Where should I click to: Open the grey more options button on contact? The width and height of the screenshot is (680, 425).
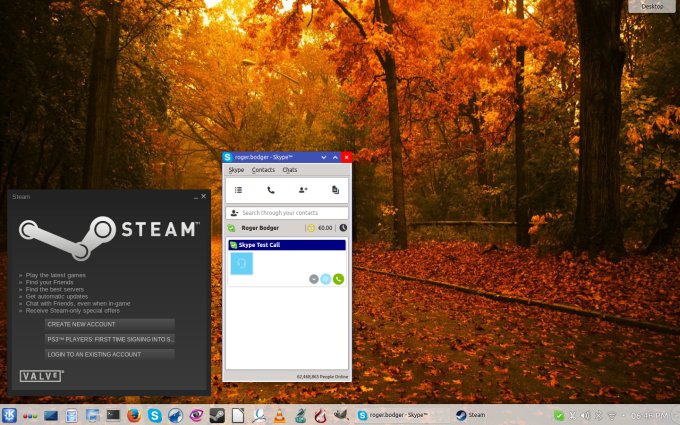pyautogui.click(x=314, y=279)
